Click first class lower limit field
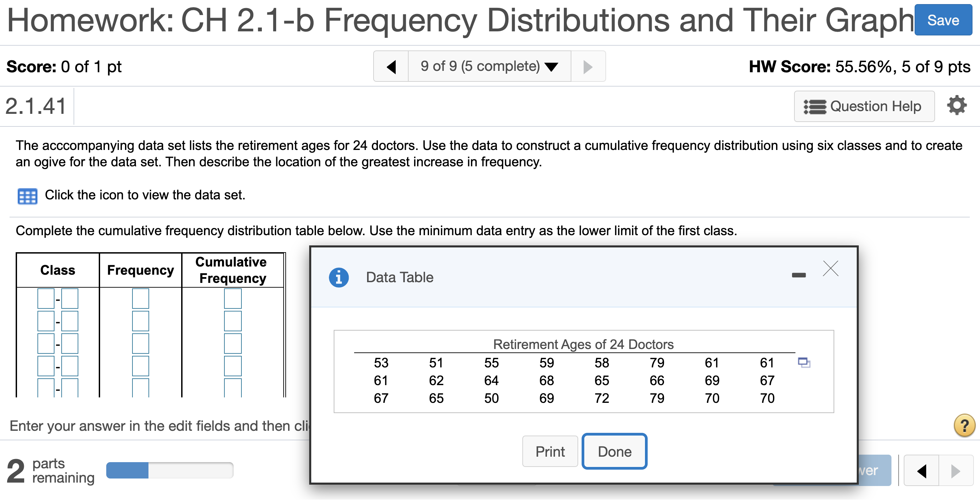Screen dimensions: 980x501 pyautogui.click(x=46, y=299)
